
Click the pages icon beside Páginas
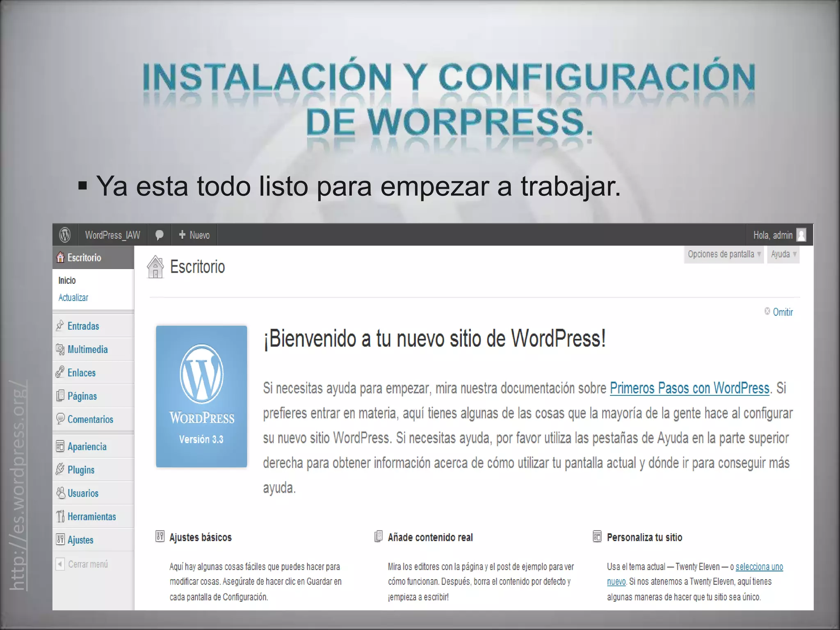[60, 396]
